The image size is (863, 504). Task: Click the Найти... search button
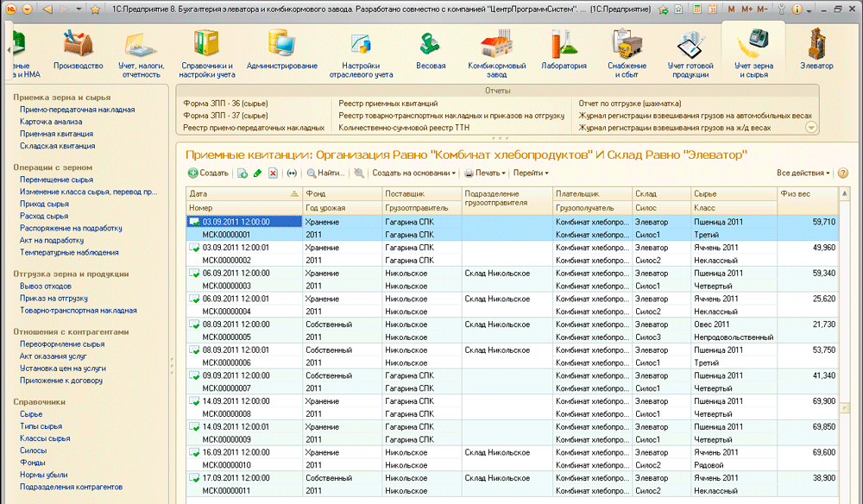[326, 173]
